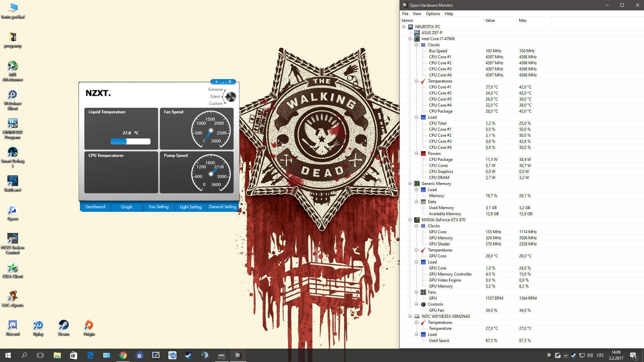The width and height of the screenshot is (644, 362).
Task: Click the Windows Start button
Action: (8, 355)
